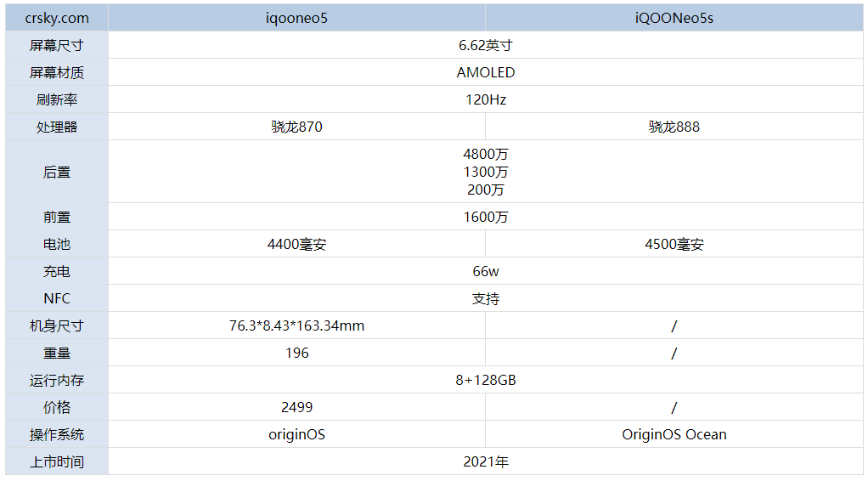Click the 6.62英寸 screen size value
The height and width of the screenshot is (481, 868).
485,45
